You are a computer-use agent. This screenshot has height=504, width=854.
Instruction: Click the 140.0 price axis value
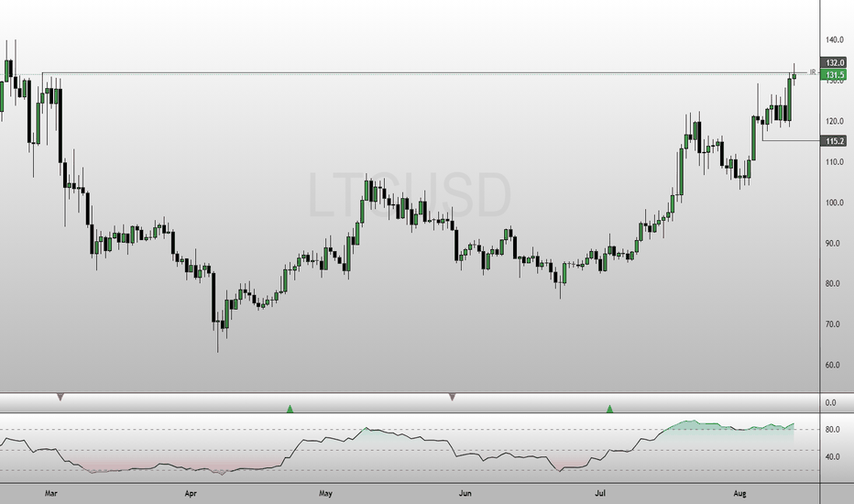(x=835, y=39)
